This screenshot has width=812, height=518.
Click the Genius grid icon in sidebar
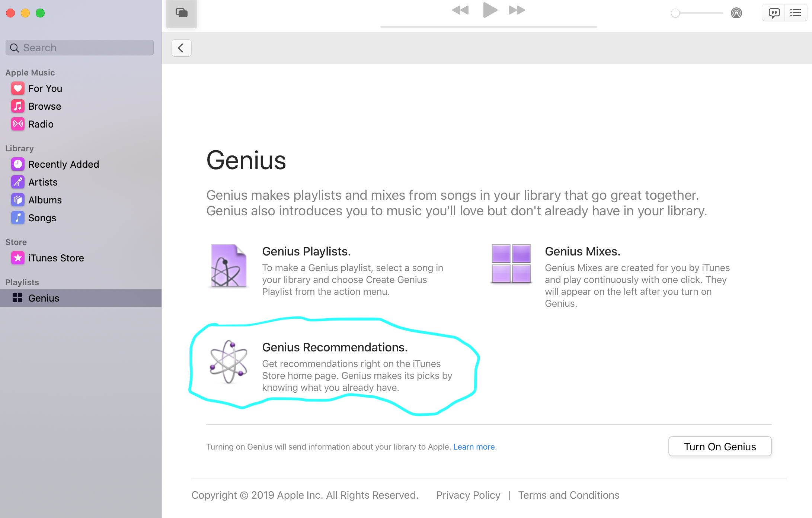tap(17, 298)
